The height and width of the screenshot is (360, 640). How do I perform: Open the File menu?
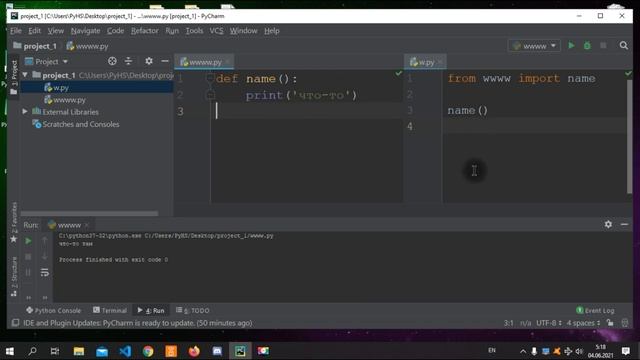click(16, 31)
